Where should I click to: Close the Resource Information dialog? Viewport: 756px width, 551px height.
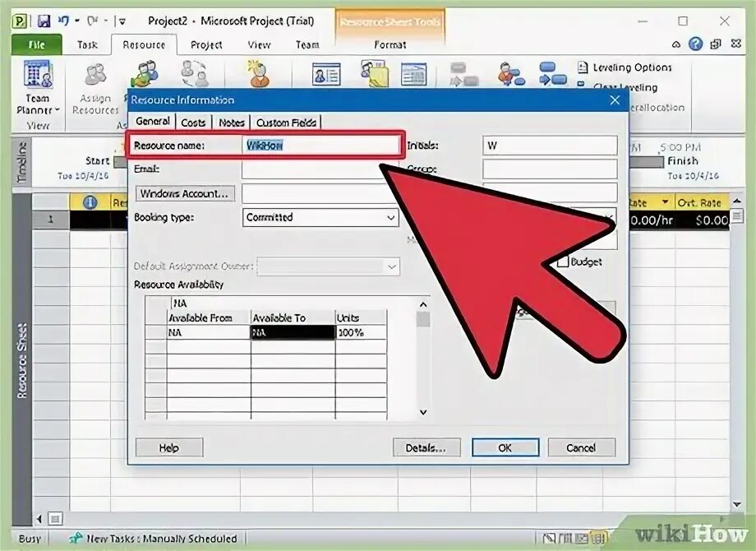click(615, 100)
